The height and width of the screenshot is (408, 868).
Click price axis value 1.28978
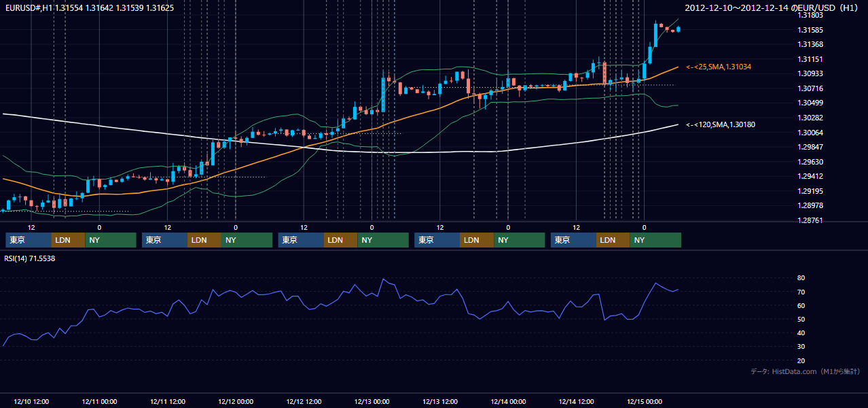tap(810, 205)
